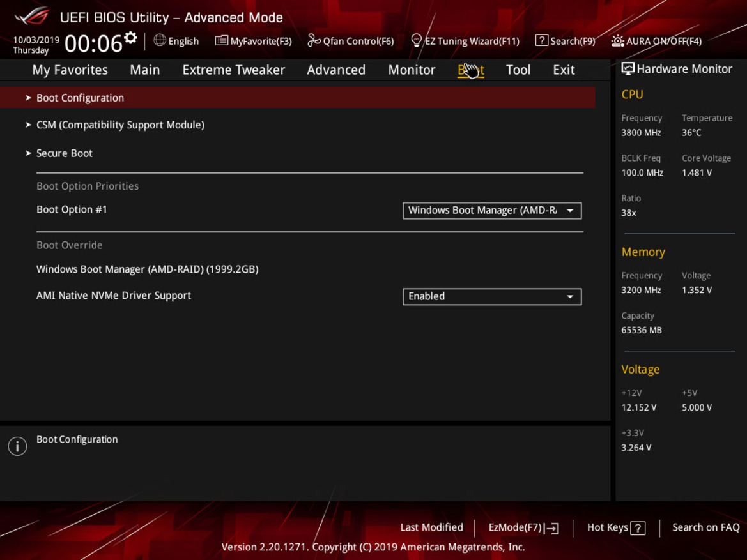This screenshot has height=560, width=747.
Task: Click the Hot Keys question-mark box
Action: [x=638, y=528]
